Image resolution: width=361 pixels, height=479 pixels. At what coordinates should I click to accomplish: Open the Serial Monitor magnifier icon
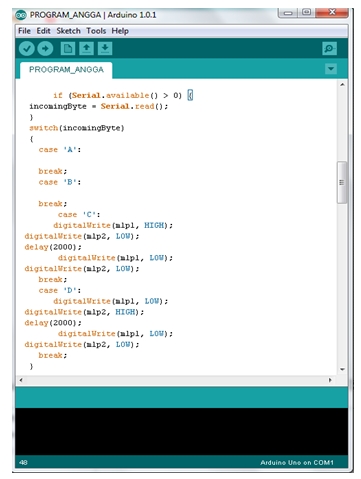[329, 49]
